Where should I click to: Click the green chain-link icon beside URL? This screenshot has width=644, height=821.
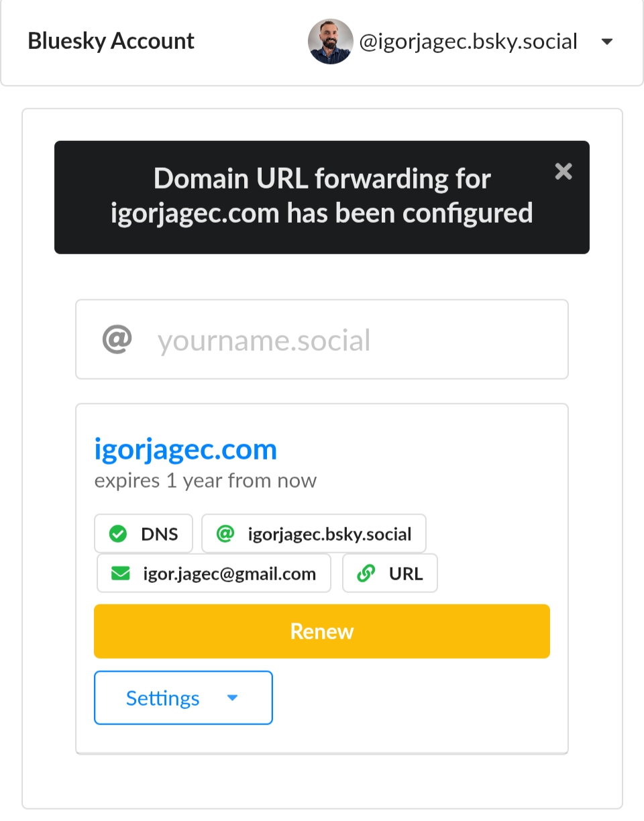[366, 573]
